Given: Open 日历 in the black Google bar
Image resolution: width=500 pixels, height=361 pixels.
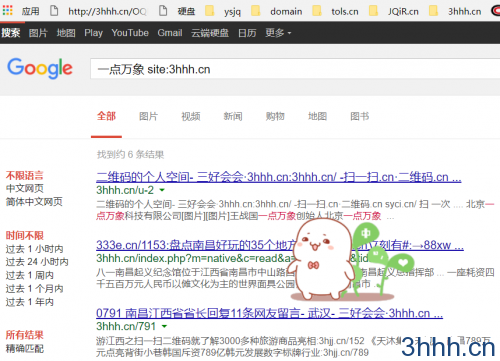Looking at the screenshot, I should pyautogui.click(x=247, y=33).
